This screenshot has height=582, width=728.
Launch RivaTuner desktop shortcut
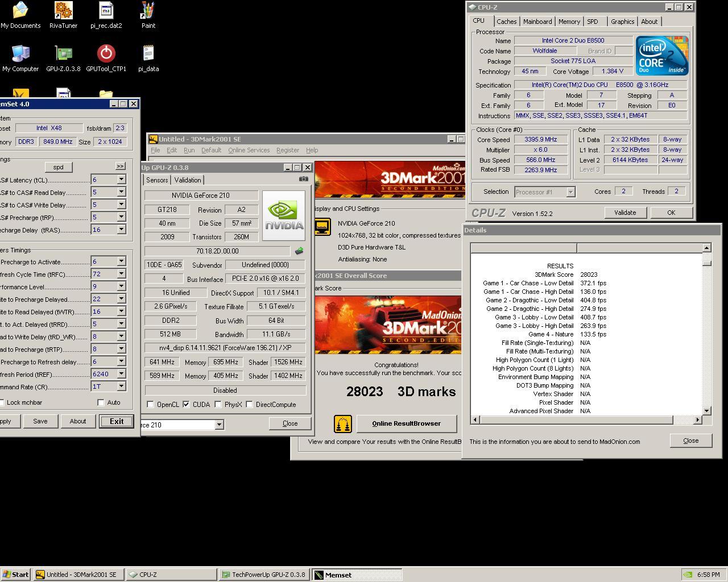point(63,15)
